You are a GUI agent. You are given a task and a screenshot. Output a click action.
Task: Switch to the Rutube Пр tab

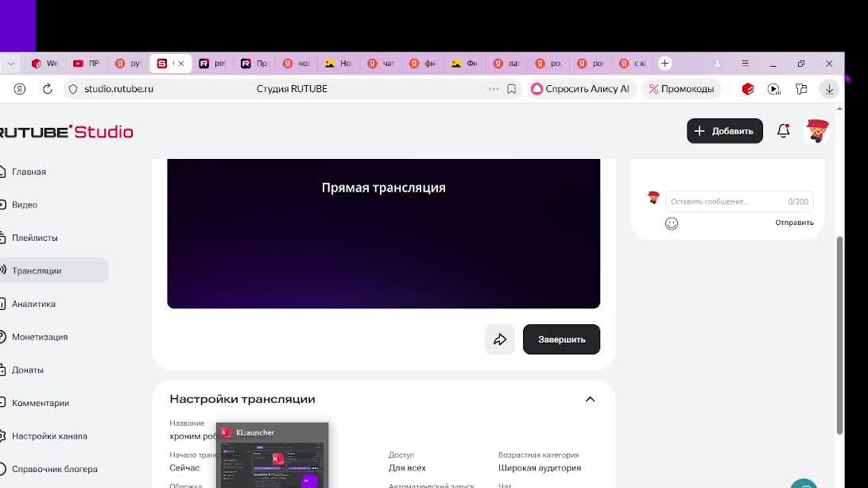[x=254, y=63]
